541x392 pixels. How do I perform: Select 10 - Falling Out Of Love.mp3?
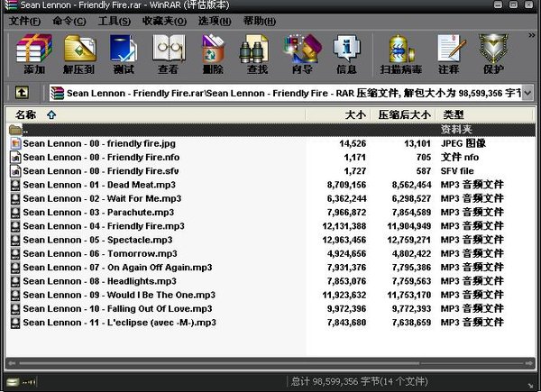pos(271,309)
